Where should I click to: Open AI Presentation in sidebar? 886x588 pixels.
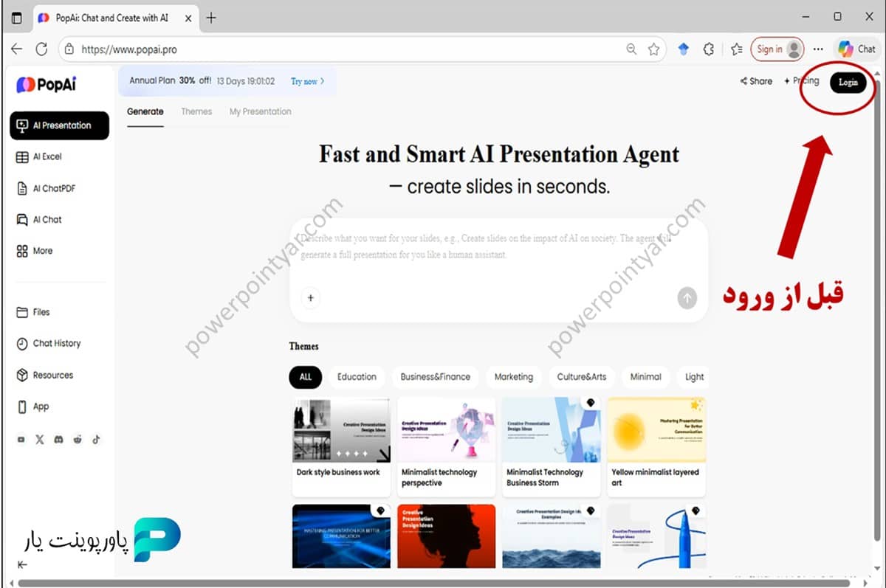point(59,125)
